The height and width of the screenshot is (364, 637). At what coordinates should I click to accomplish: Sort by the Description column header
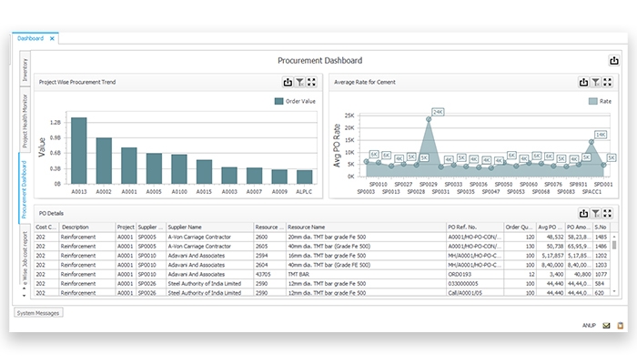coord(87,227)
